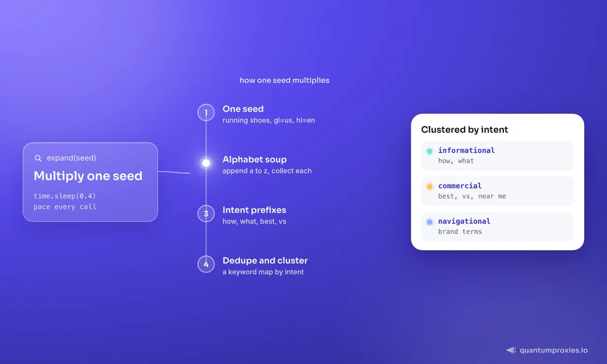The height and width of the screenshot is (364, 607).
Task: Click the 'One seed' step heading
Action: click(243, 109)
